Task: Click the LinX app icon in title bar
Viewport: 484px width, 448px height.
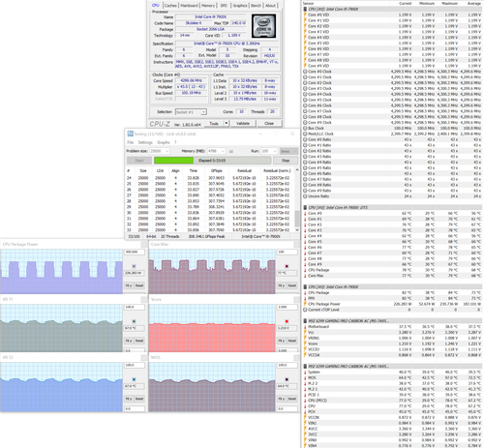Action: 130,134
